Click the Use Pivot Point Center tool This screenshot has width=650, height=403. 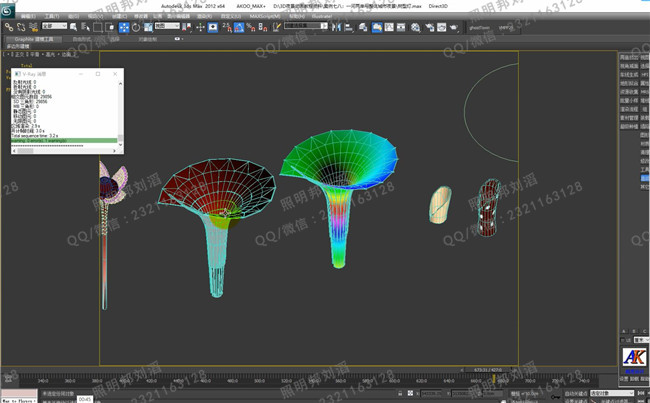pyautogui.click(x=187, y=27)
